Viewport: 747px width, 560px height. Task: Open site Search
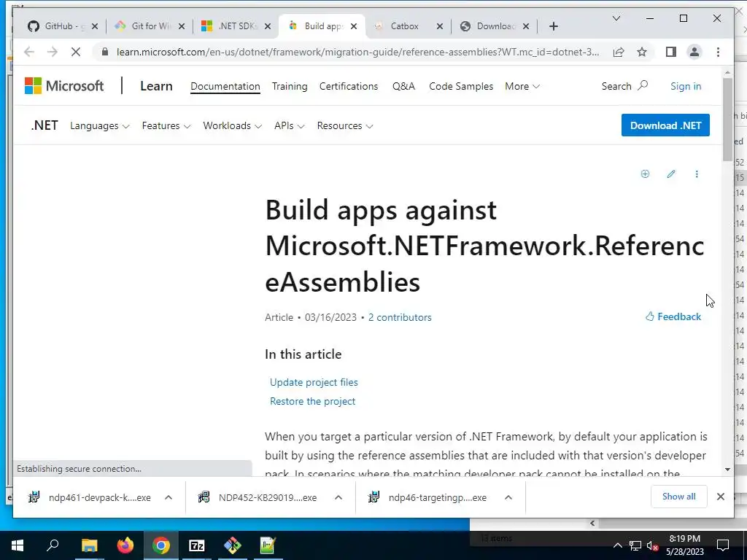pyautogui.click(x=624, y=86)
